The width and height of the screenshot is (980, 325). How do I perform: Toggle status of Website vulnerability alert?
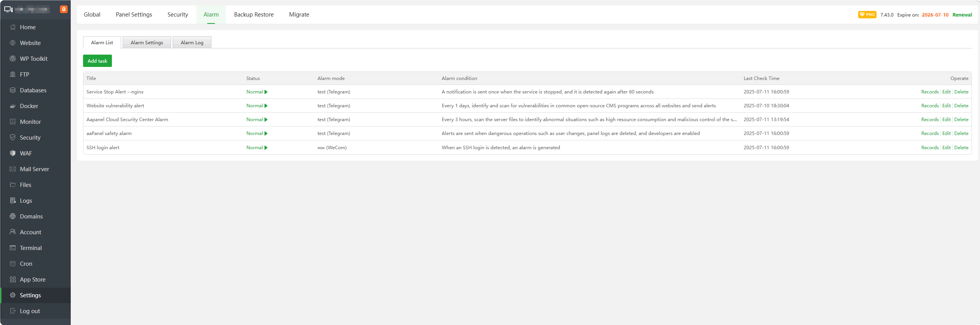point(257,106)
